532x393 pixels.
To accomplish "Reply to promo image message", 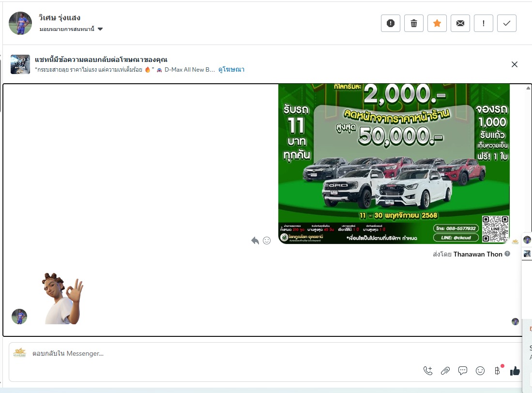I will (x=255, y=241).
